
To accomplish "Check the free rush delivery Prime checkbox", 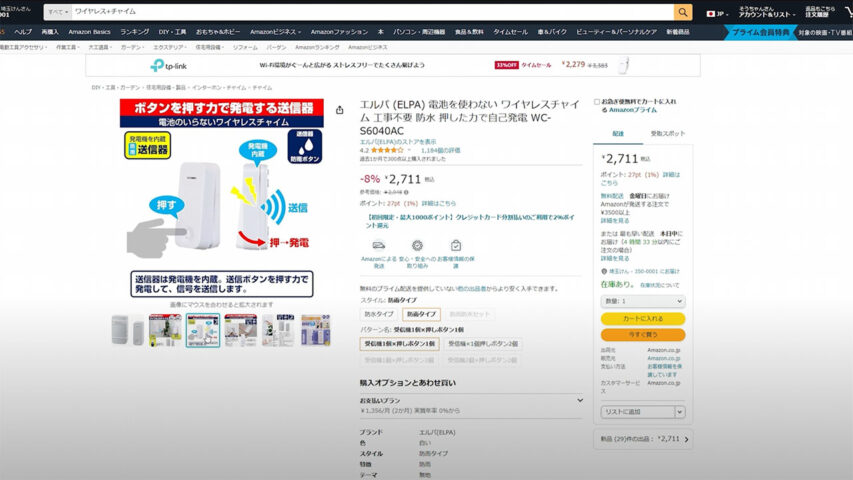I will click(597, 102).
